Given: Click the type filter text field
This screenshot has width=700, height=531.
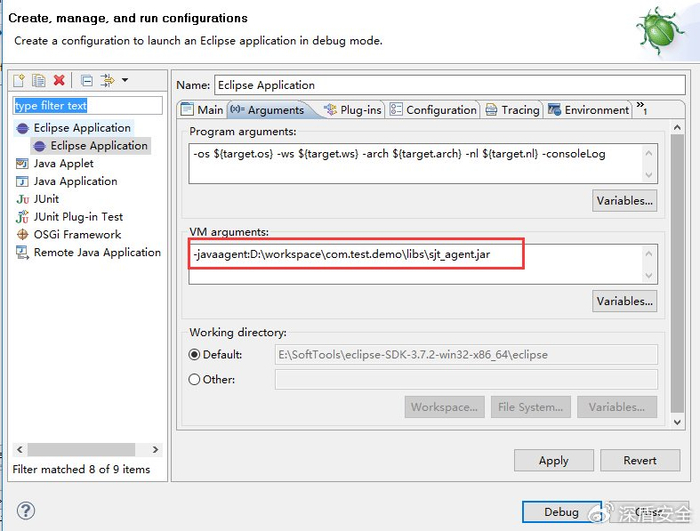Looking at the screenshot, I should (x=88, y=106).
